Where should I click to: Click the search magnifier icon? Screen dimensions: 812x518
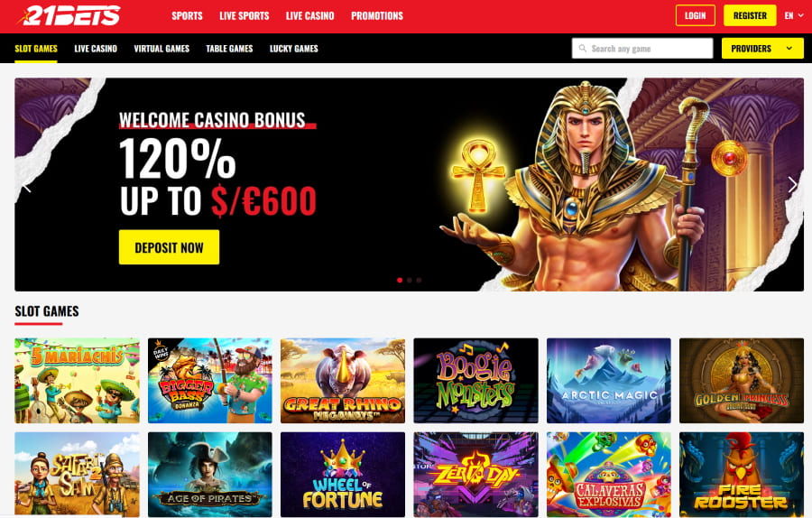[x=583, y=48]
